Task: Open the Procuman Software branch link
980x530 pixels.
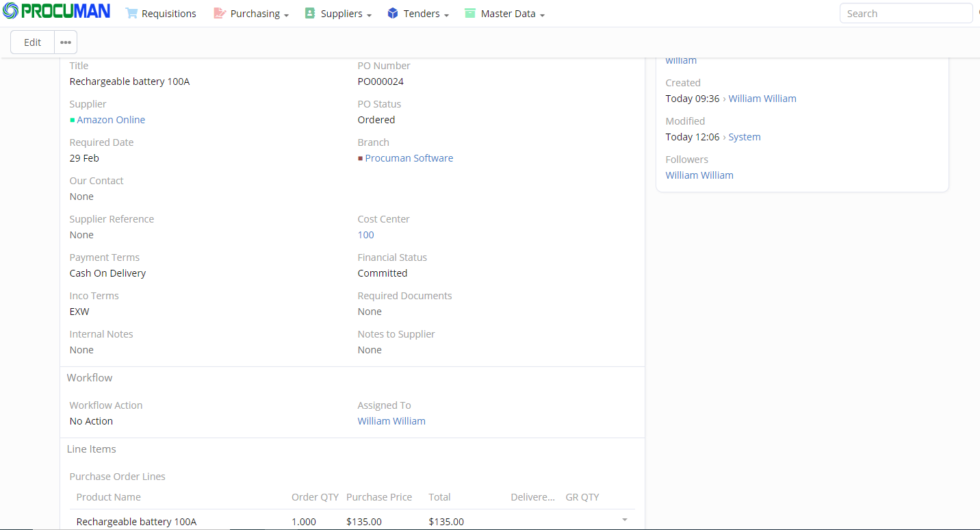Action: [x=409, y=158]
